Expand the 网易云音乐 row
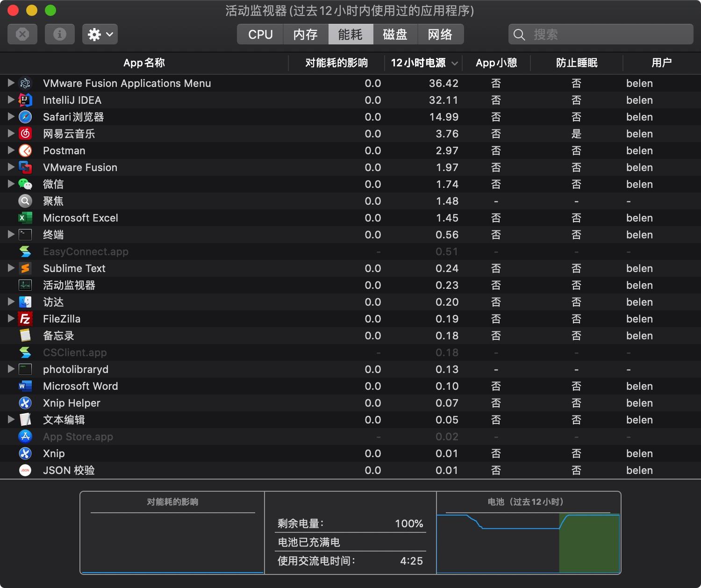The height and width of the screenshot is (588, 701). [11, 133]
